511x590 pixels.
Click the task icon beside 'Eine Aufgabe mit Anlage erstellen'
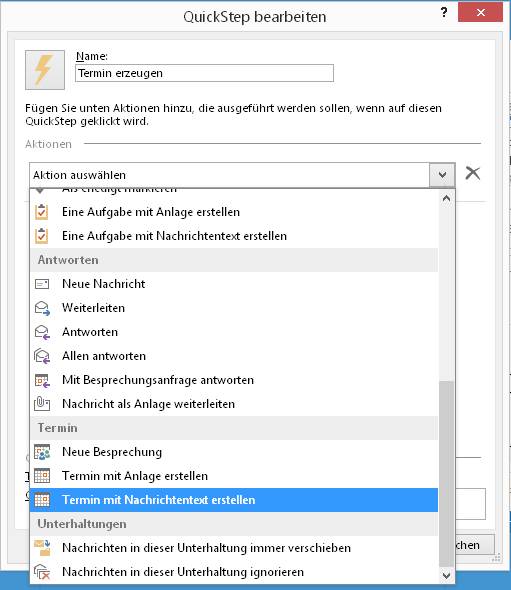[42, 212]
